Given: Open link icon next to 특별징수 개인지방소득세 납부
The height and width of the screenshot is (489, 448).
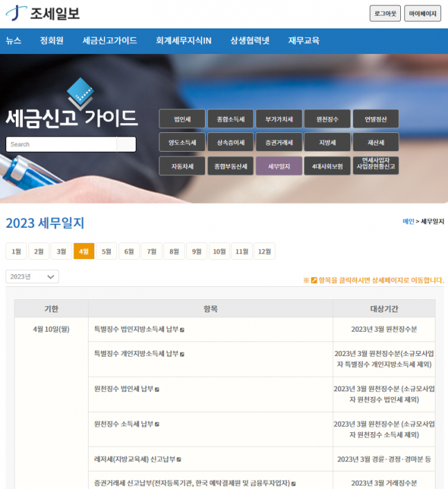Looking at the screenshot, I should (182, 354).
